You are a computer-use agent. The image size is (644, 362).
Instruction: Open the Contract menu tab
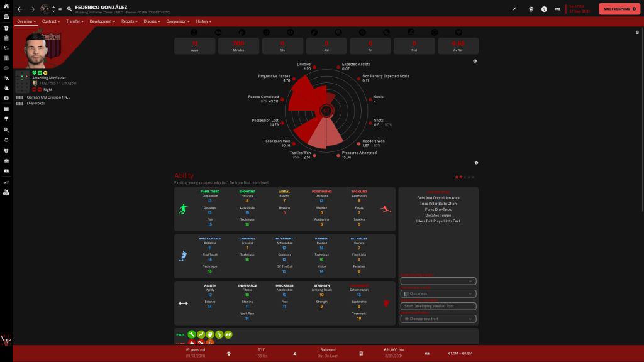(x=51, y=21)
